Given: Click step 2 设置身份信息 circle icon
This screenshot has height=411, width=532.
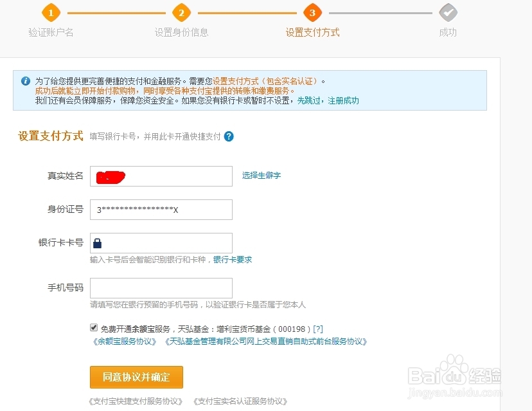Looking at the screenshot, I should click(181, 13).
